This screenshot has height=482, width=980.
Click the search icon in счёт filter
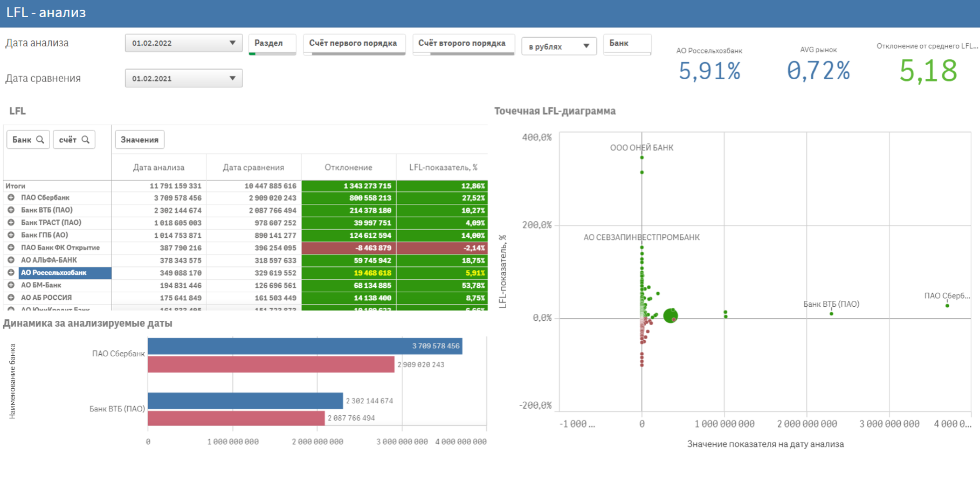(x=85, y=140)
